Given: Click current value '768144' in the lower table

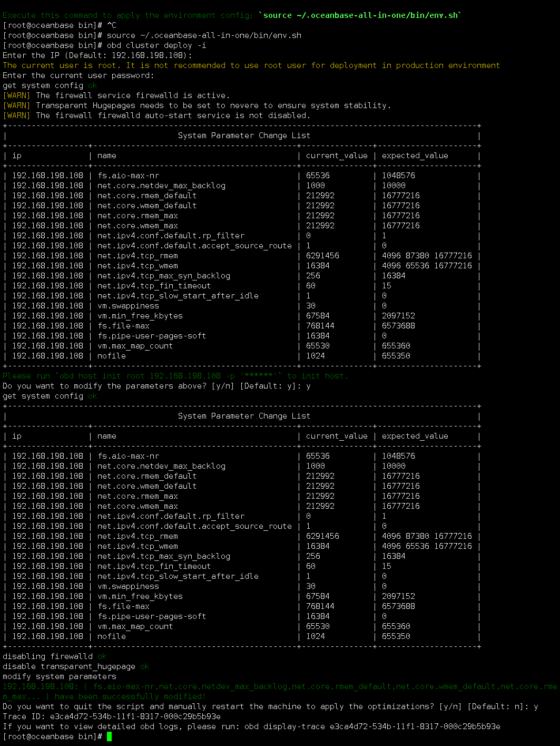Looking at the screenshot, I should click(320, 606).
